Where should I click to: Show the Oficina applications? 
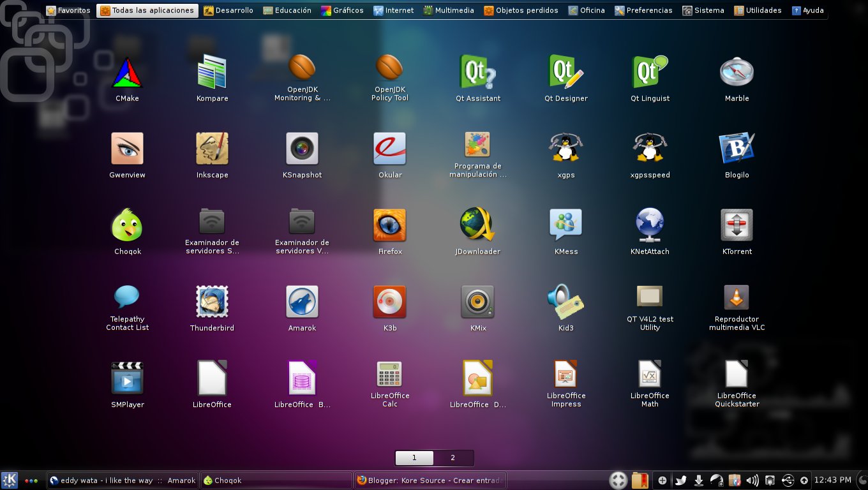pos(587,10)
